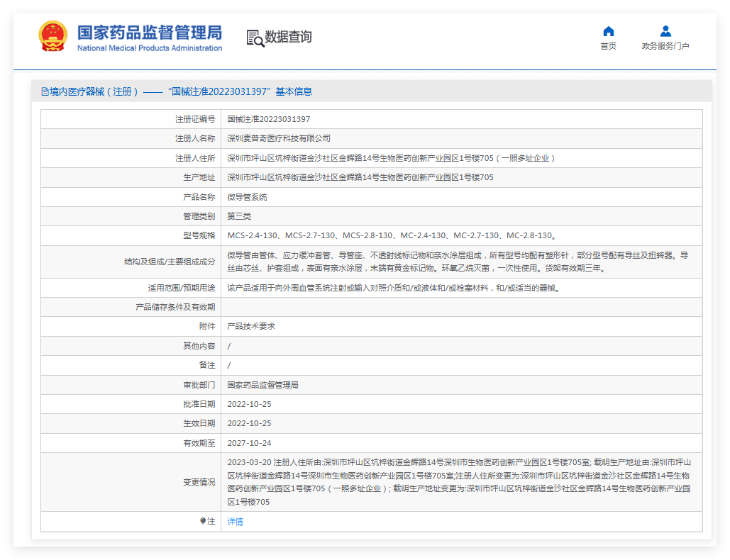This screenshot has width=730, height=560.
Task: Click the 有效期至 label
Action: [x=199, y=443]
